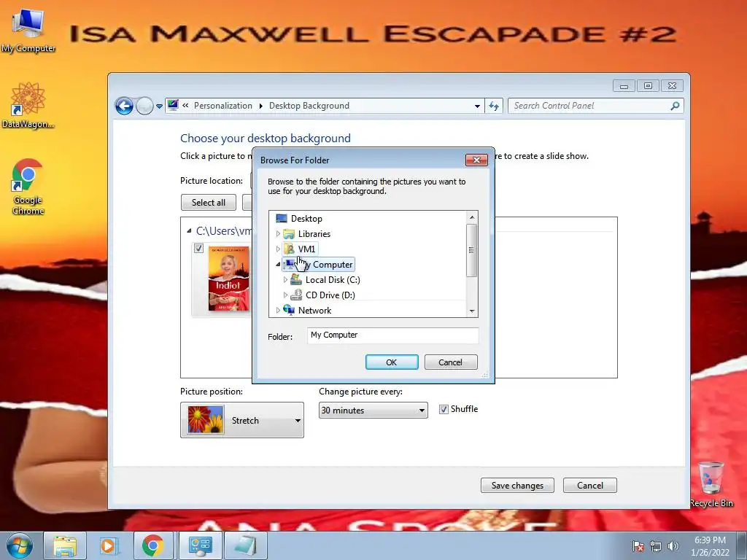Screen dimensions: 747x560
Task: Open the recent pages arrow beside Forward
Action: click(159, 106)
